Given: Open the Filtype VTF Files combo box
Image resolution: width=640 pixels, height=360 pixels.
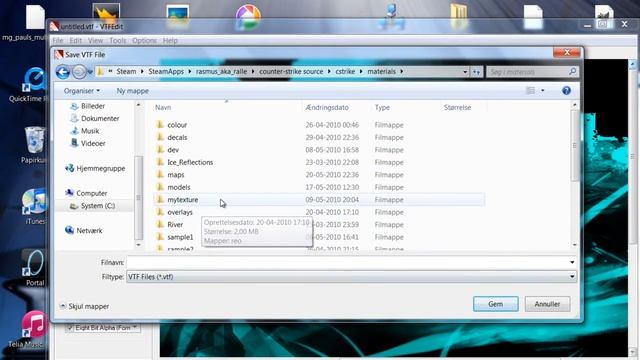Looking at the screenshot, I should (351, 277).
